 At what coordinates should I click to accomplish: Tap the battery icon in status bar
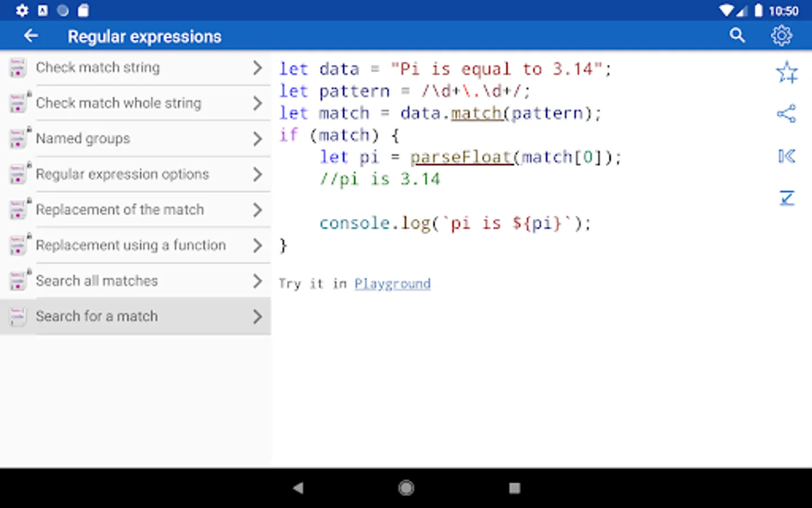(758, 10)
